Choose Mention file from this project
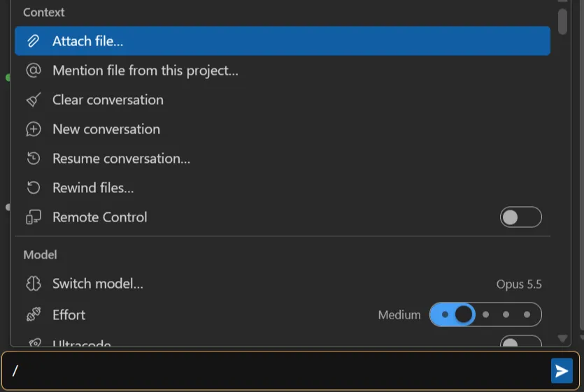This screenshot has height=392, width=584. (x=283, y=71)
